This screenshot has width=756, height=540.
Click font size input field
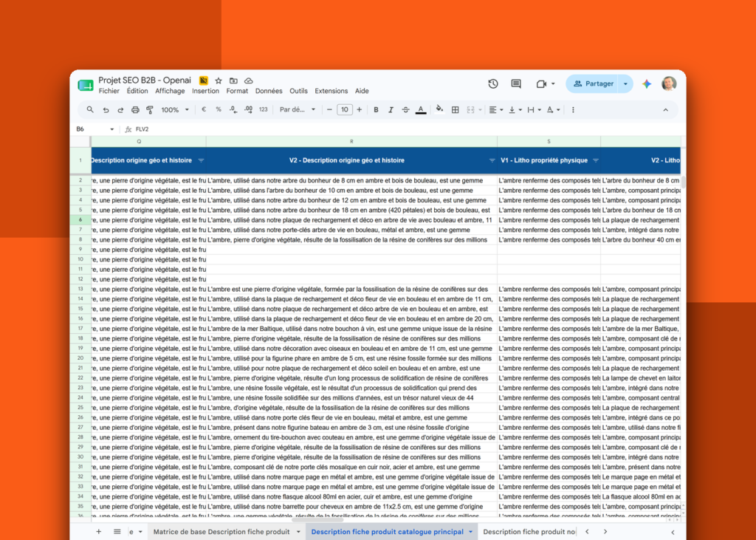pyautogui.click(x=344, y=109)
